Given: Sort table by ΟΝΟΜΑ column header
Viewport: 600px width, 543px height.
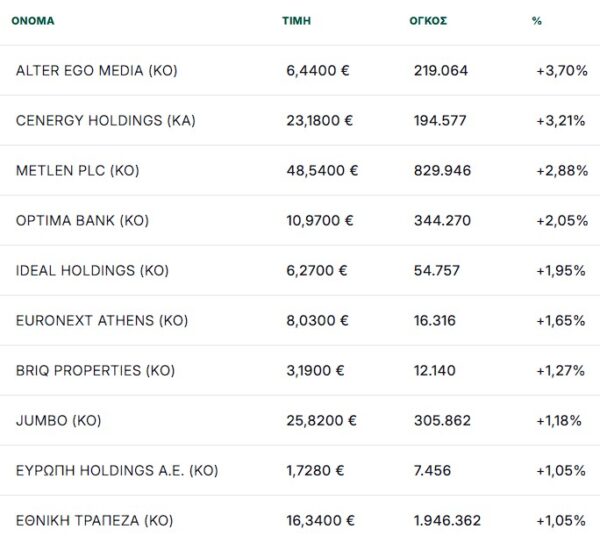Looking at the screenshot, I should tap(33, 21).
